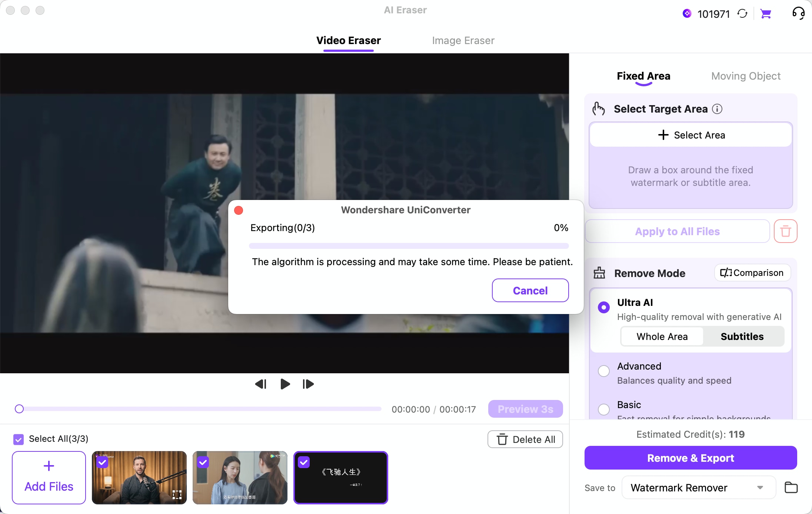The image size is (812, 514).
Task: Click the export progress bar
Action: click(x=409, y=246)
